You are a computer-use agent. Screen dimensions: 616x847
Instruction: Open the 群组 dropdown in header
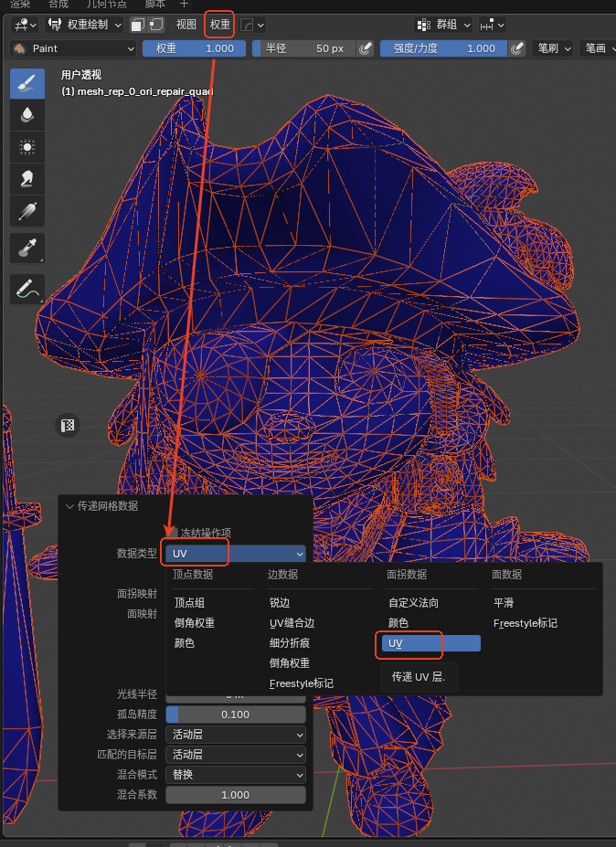443,25
